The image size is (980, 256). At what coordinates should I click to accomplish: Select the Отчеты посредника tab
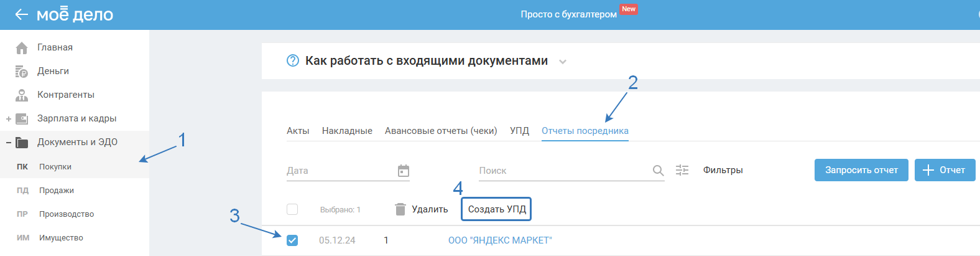pyautogui.click(x=585, y=131)
